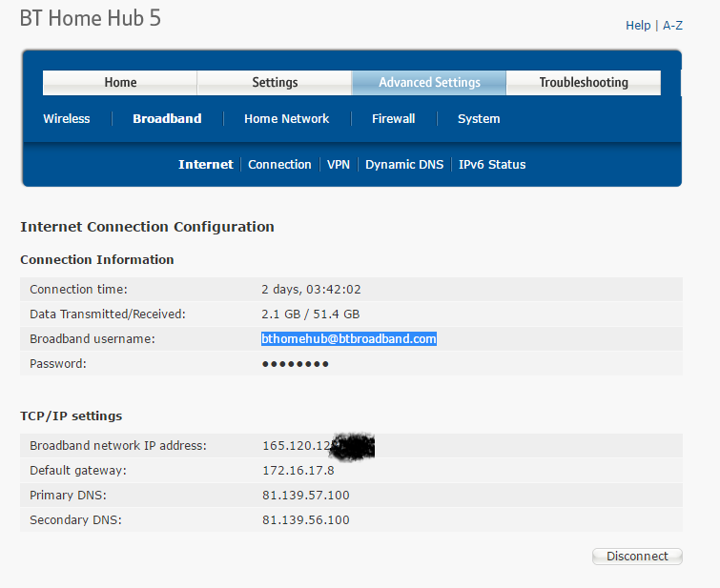The width and height of the screenshot is (720, 588).
Task: Click the Password label
Action: click(x=58, y=364)
